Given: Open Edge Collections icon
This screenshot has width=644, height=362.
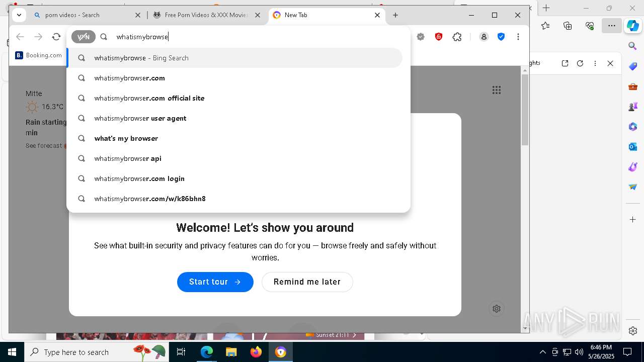Looking at the screenshot, I should click(x=568, y=26).
